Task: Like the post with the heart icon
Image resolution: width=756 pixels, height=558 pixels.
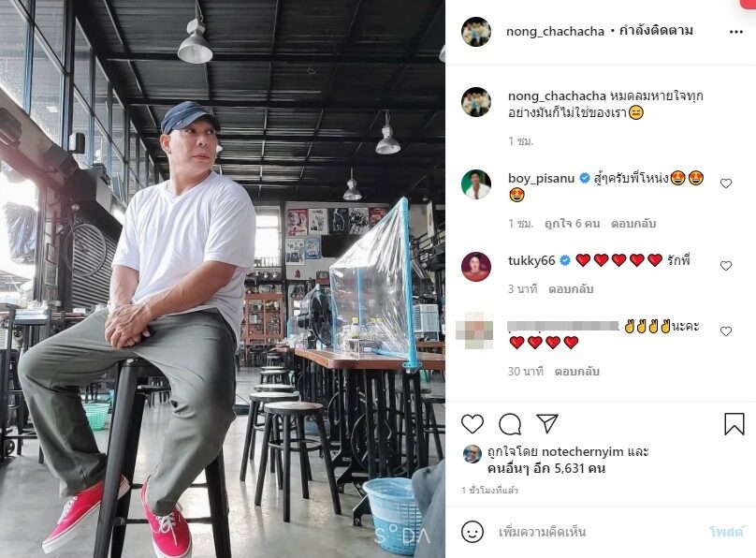Action: coord(472,424)
